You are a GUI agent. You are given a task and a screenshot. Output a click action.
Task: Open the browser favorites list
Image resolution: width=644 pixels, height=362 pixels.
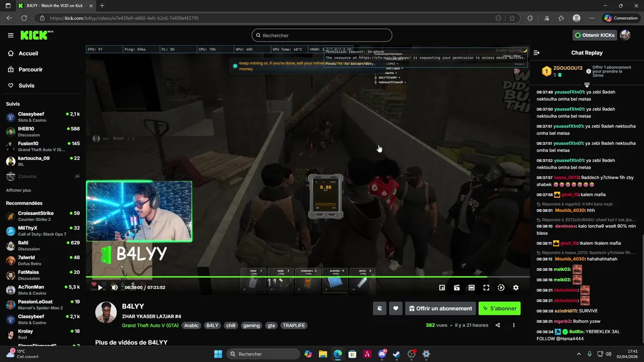[x=561, y=18]
